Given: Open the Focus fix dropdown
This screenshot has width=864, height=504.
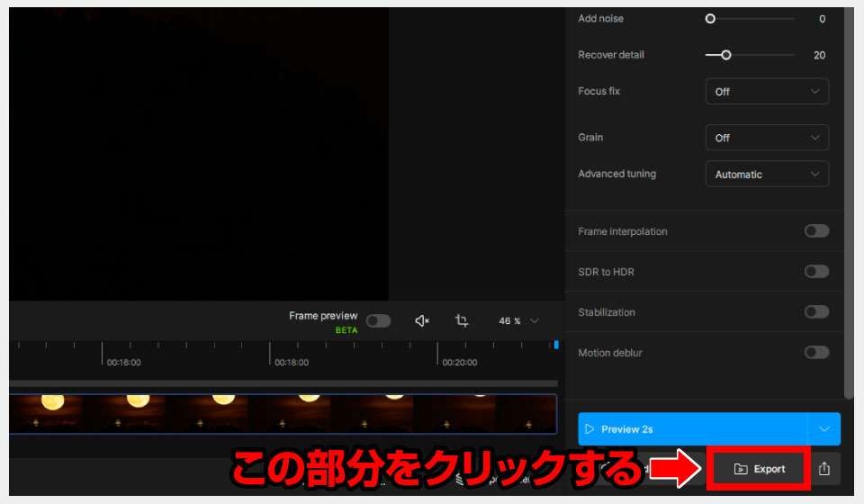Looking at the screenshot, I should [766, 92].
